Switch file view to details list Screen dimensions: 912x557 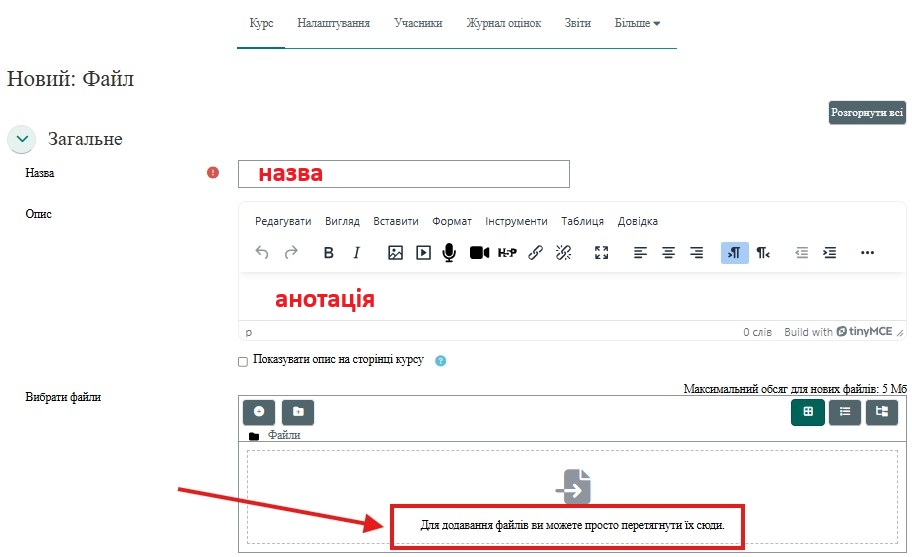(x=844, y=411)
